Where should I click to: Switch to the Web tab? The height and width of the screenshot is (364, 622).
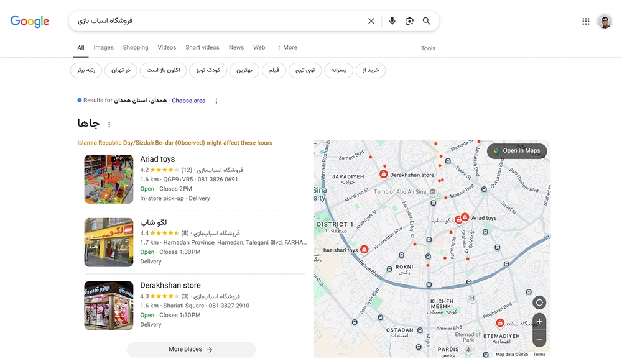tap(259, 48)
